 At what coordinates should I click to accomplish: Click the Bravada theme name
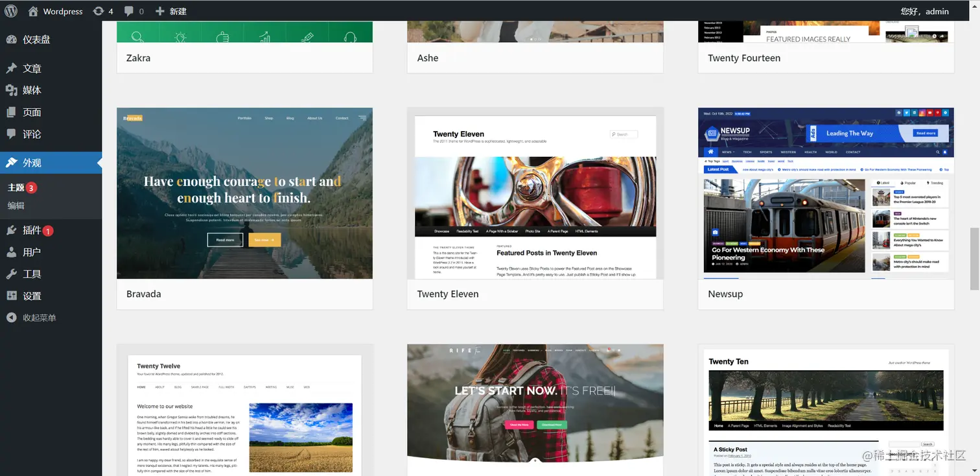coord(144,294)
